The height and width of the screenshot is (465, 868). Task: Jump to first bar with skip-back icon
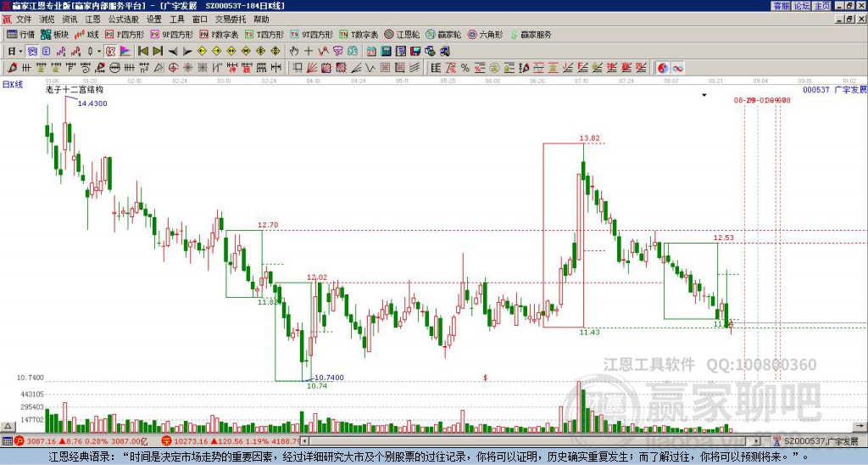[x=143, y=52]
